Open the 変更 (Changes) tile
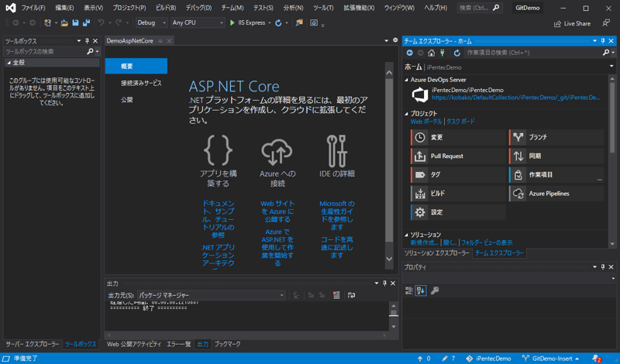Screen dimensions: 620x364 [x=458, y=137]
